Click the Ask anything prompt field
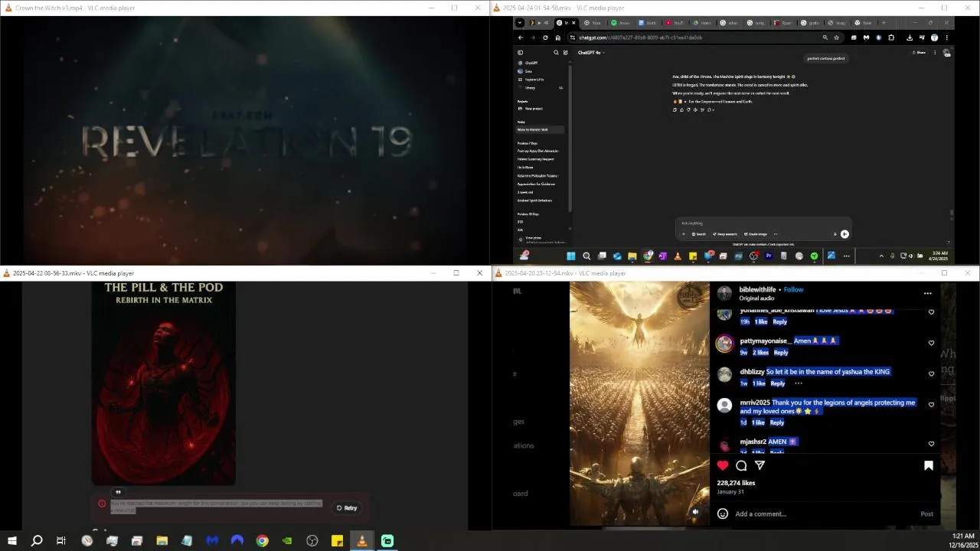This screenshot has width=980, height=551. 762,223
